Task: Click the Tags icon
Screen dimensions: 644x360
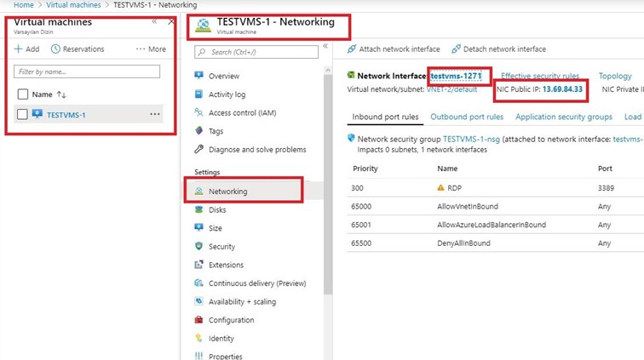Action: pos(198,130)
